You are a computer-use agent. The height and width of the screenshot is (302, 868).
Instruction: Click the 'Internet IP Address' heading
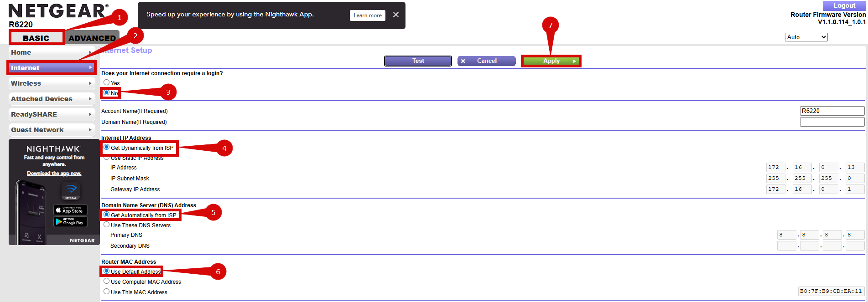126,138
